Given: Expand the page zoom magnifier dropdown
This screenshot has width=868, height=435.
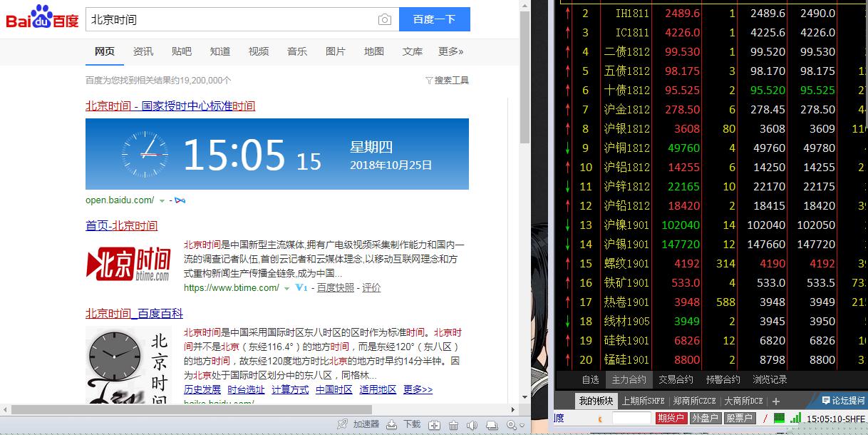Looking at the screenshot, I should pyautogui.click(x=515, y=425).
